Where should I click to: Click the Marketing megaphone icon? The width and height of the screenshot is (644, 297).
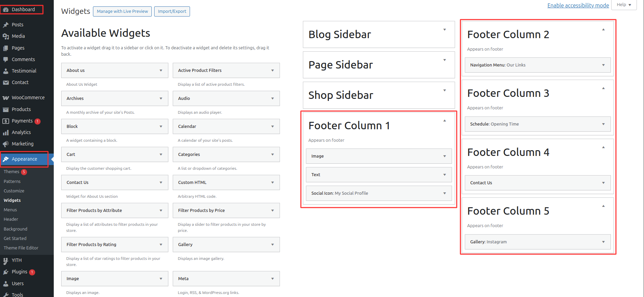[x=6, y=144]
